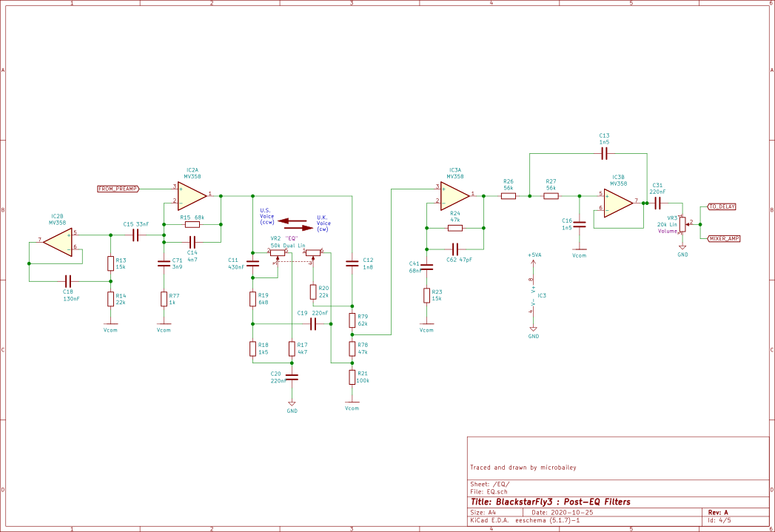
Task: Select the R21 100k resistor
Action: coord(352,377)
